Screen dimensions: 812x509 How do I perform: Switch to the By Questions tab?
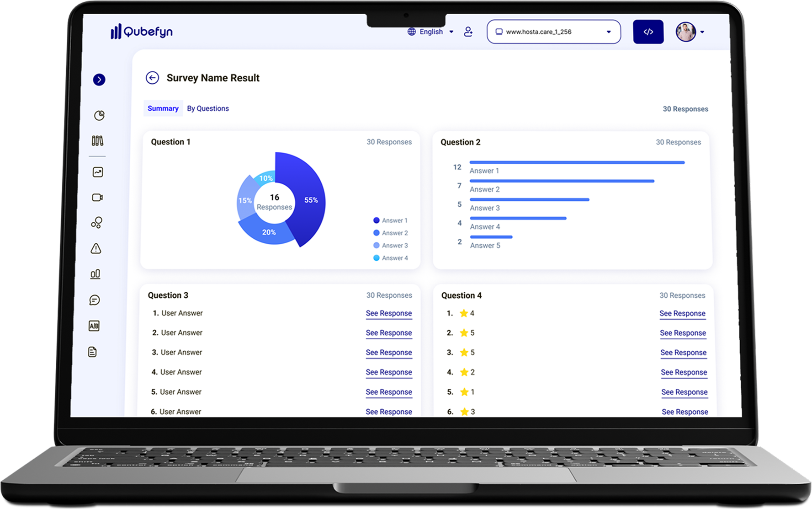[x=208, y=108]
